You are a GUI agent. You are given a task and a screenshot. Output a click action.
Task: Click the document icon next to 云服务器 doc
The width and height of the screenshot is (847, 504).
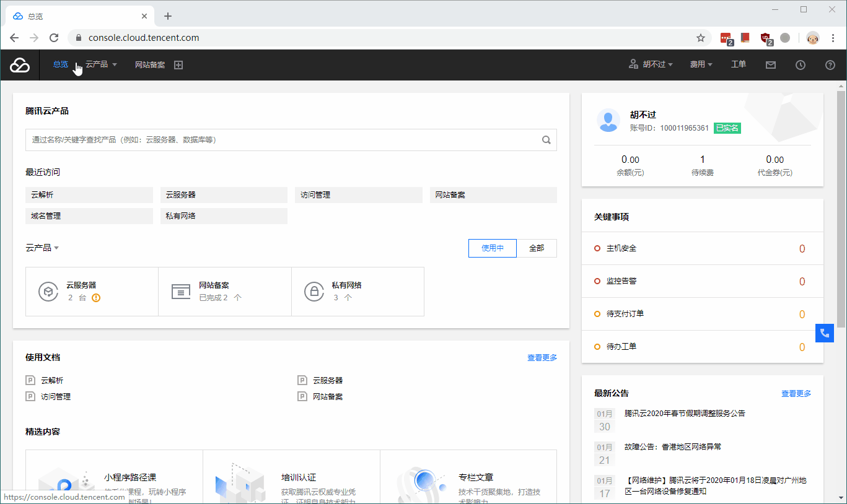302,380
